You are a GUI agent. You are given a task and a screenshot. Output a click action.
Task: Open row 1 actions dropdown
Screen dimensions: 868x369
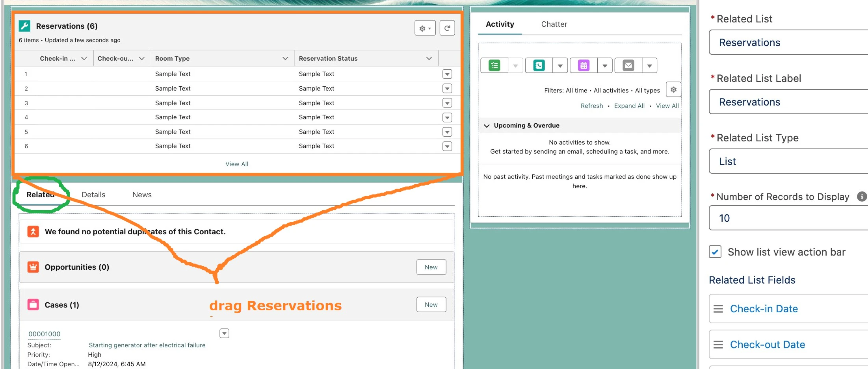pyautogui.click(x=447, y=74)
